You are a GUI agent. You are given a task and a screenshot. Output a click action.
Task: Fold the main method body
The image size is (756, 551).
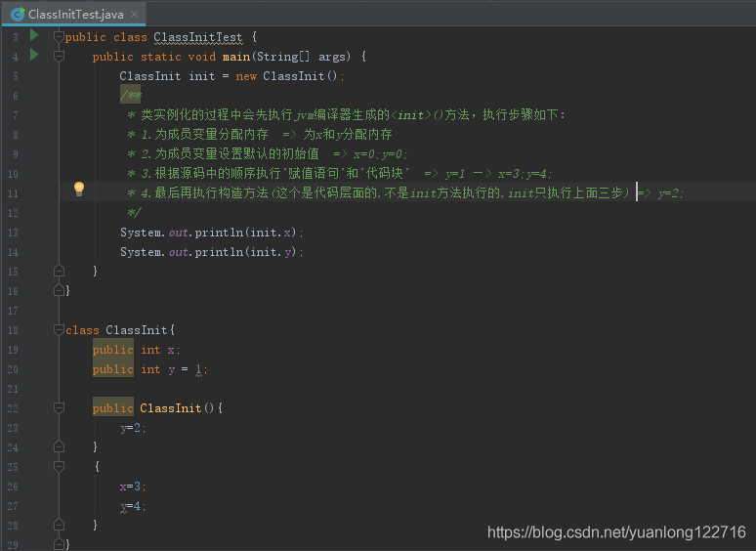pyautogui.click(x=59, y=57)
